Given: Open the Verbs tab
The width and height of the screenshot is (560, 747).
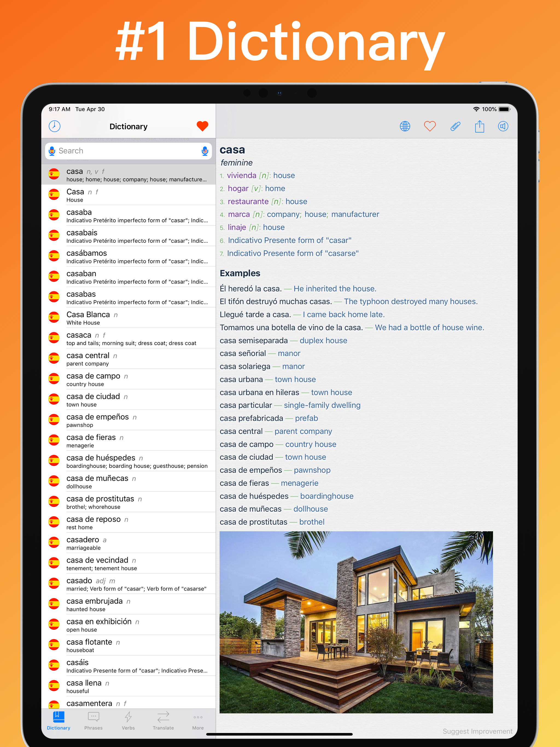Looking at the screenshot, I should 128,721.
